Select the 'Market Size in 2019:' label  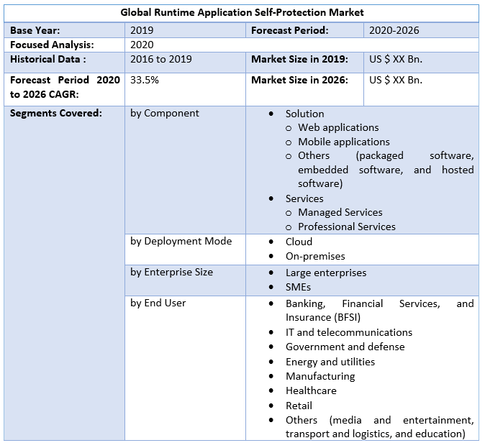point(299,59)
